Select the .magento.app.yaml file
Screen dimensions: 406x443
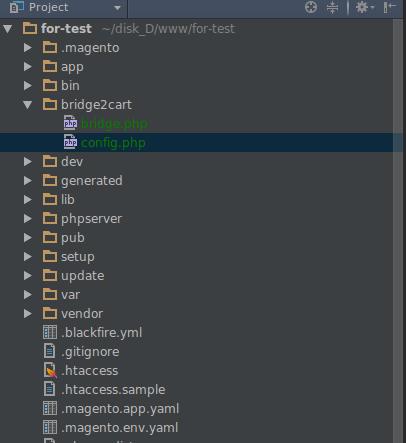[120, 408]
